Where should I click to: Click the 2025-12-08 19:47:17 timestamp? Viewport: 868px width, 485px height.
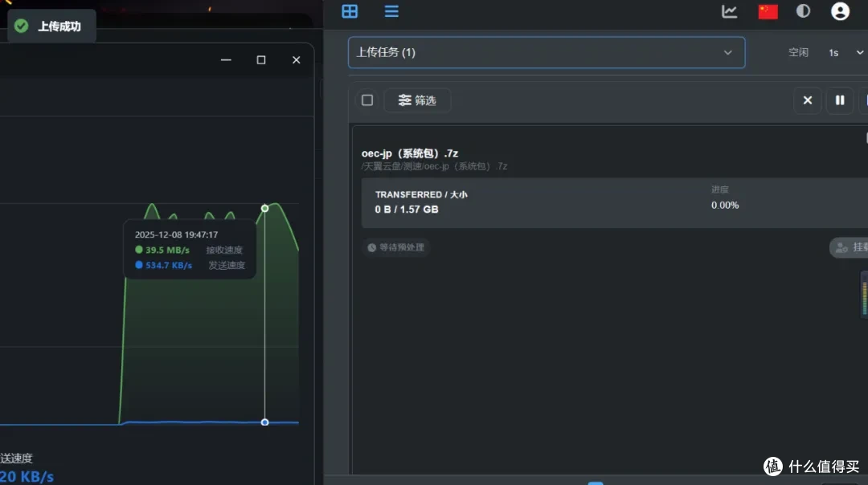click(176, 234)
